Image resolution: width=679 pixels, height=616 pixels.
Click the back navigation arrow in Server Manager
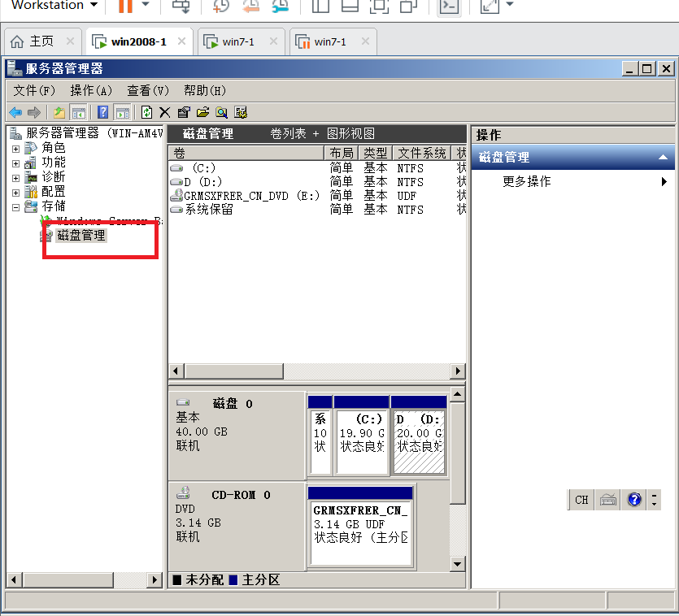click(x=15, y=111)
